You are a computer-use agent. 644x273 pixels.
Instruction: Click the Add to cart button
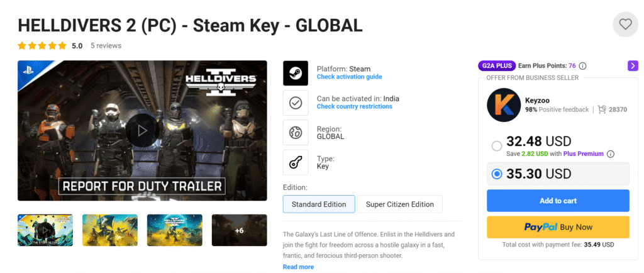pos(558,201)
